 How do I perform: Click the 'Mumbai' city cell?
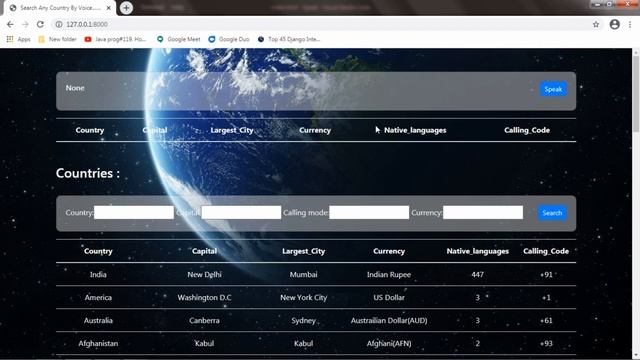pyautogui.click(x=304, y=274)
